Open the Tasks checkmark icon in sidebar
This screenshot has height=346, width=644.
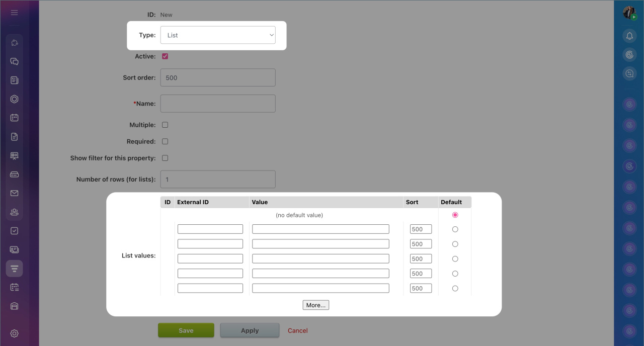pyautogui.click(x=14, y=231)
